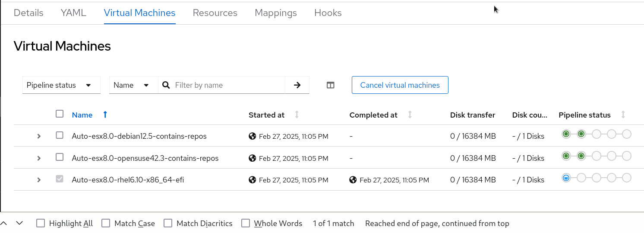
Task: Click first pipeline step of rhel6.10 VM
Action: 566,178
